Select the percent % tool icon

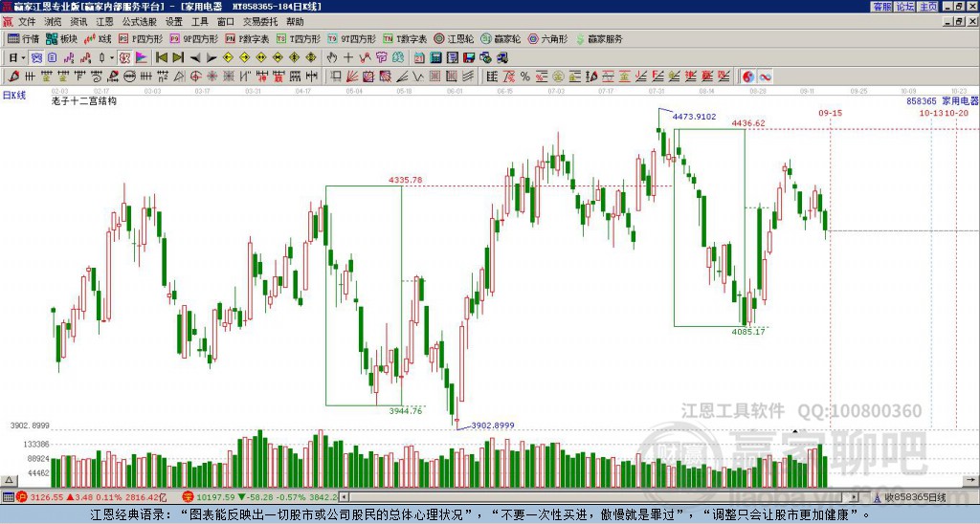[x=525, y=76]
